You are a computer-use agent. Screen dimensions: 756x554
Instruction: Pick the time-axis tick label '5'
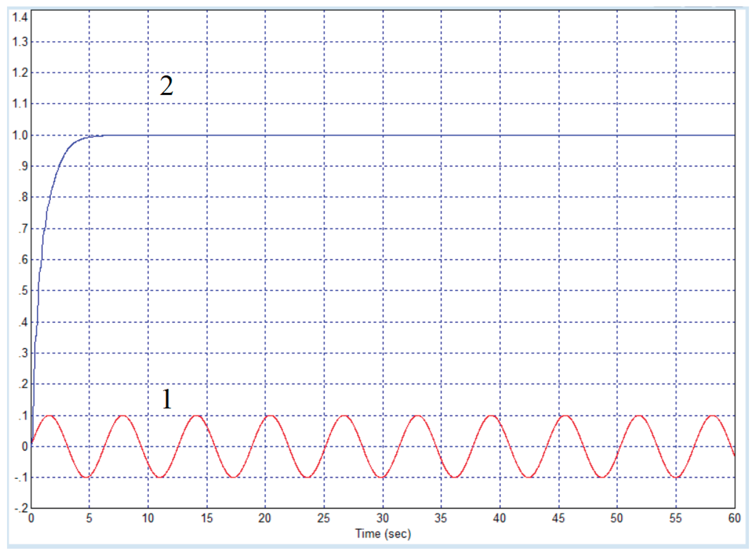[89, 518]
